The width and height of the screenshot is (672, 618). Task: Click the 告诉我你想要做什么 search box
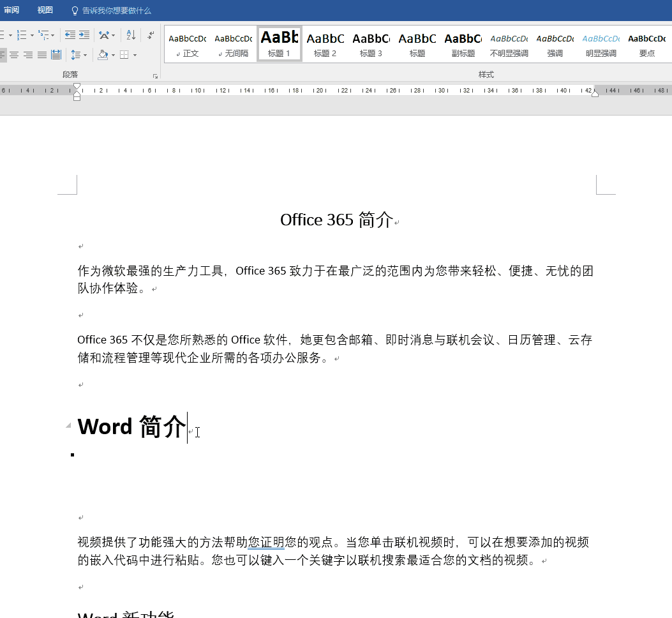pyautogui.click(x=112, y=11)
